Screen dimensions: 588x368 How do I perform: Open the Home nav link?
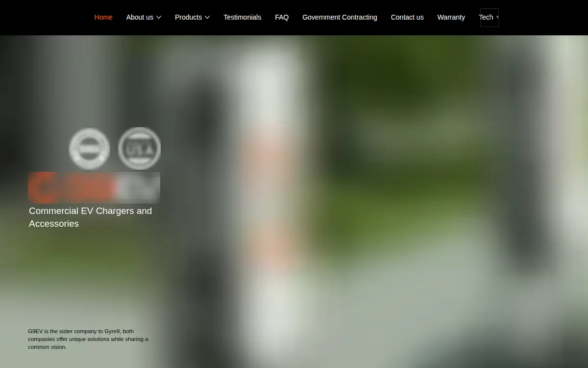(103, 17)
